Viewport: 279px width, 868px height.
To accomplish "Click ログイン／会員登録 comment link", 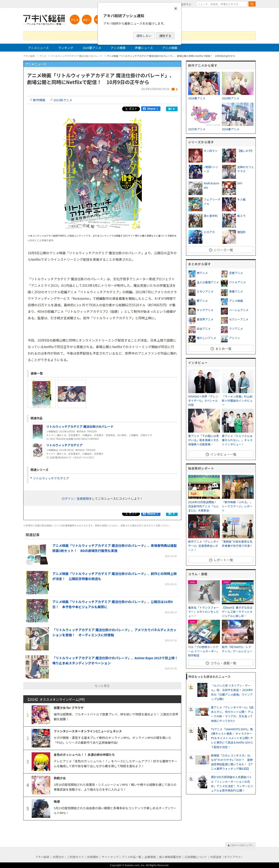I will [x=75, y=499].
